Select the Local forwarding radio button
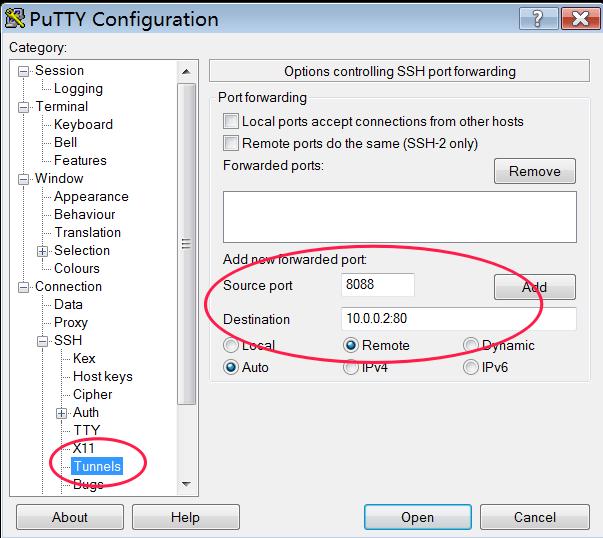Image resolution: width=603 pixels, height=538 pixels. click(x=231, y=345)
